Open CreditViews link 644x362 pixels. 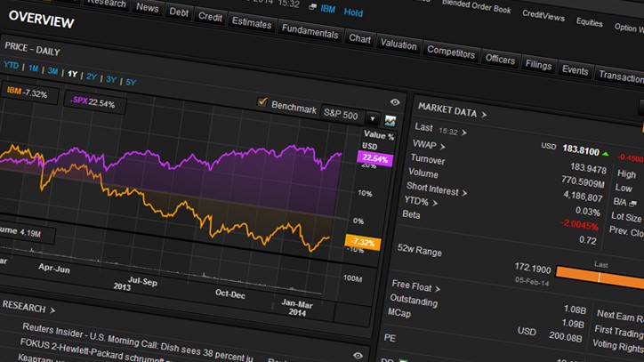(x=543, y=16)
